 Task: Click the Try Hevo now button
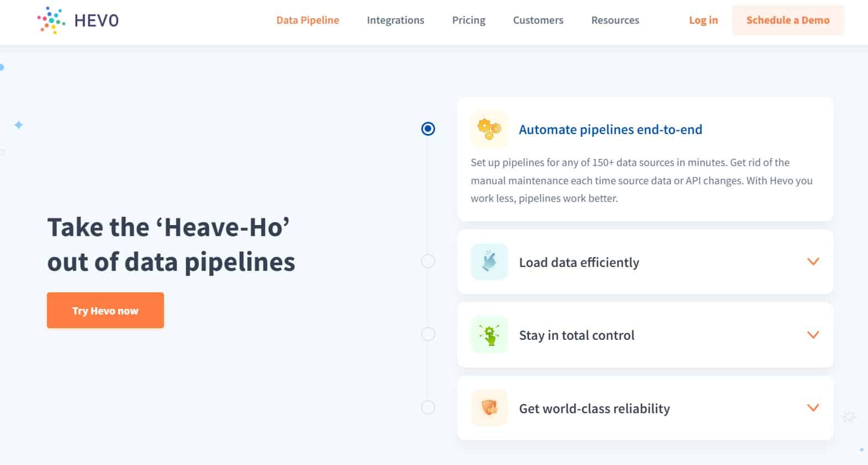[105, 310]
